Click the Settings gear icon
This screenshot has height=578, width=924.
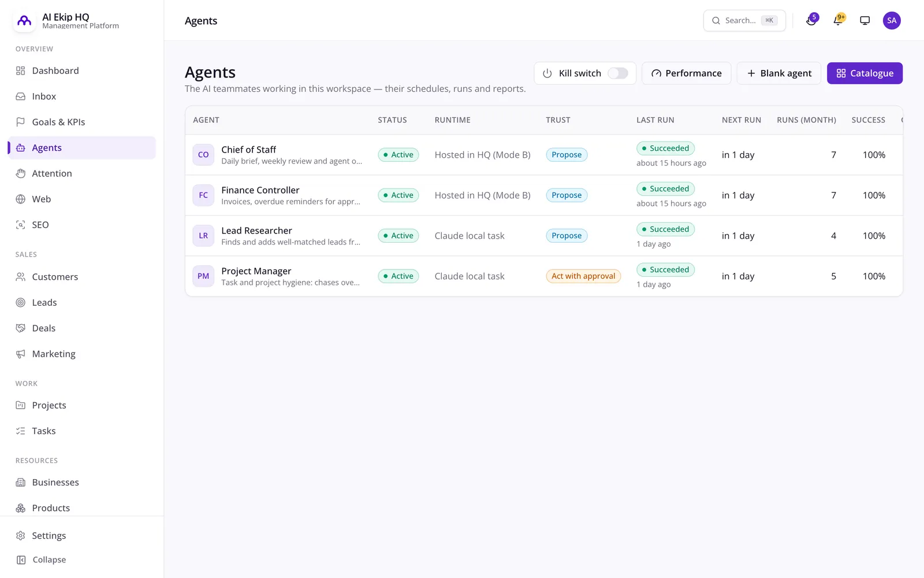click(x=21, y=536)
